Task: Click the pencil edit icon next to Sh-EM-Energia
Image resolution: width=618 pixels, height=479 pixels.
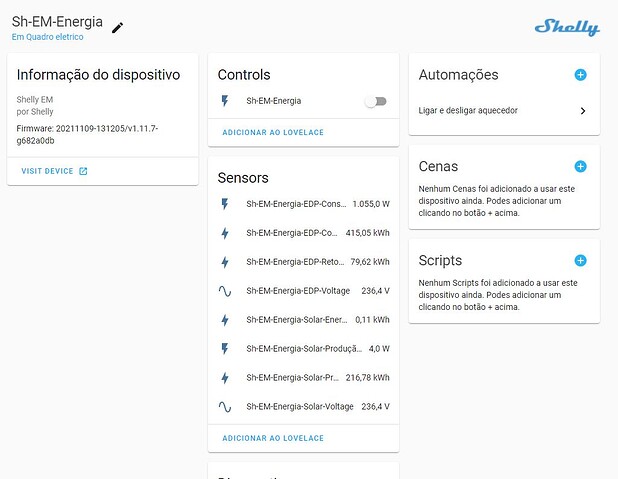Action: (x=117, y=28)
